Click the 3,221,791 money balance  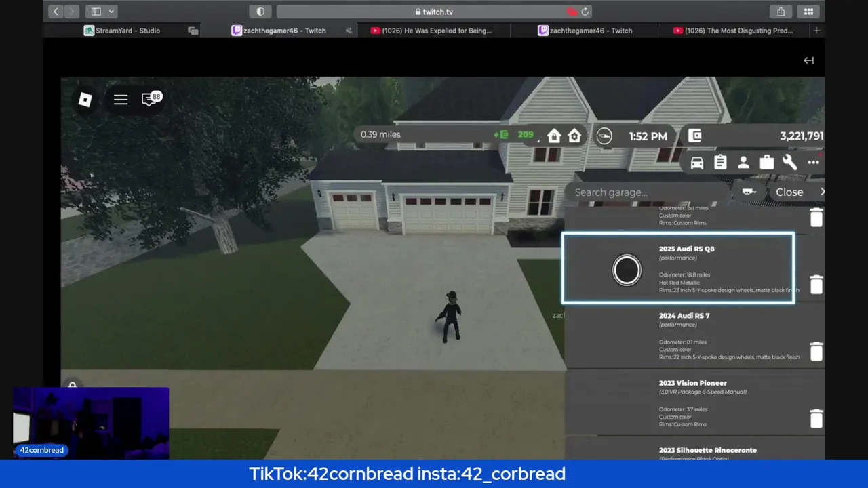[802, 136]
